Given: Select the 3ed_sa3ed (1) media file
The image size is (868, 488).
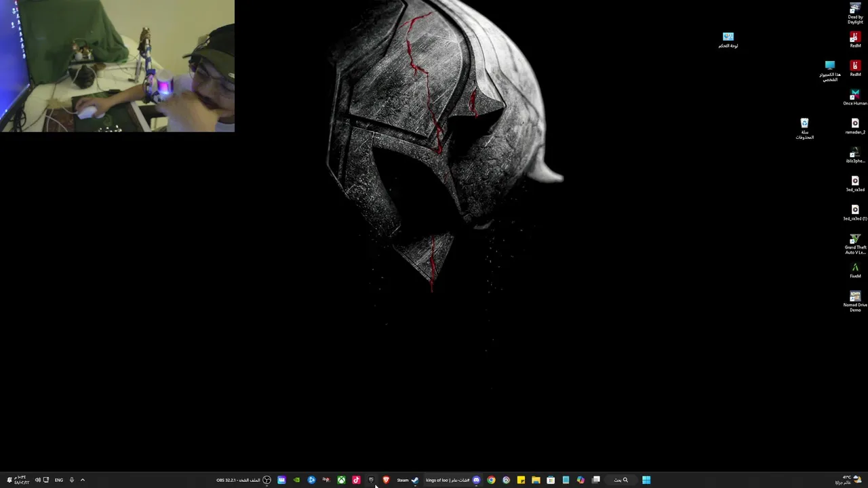Looking at the screenshot, I should 855,213.
